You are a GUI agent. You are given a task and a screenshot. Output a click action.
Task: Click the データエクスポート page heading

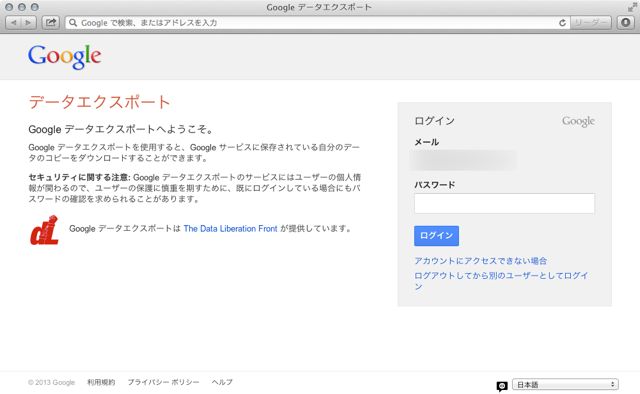tap(99, 102)
